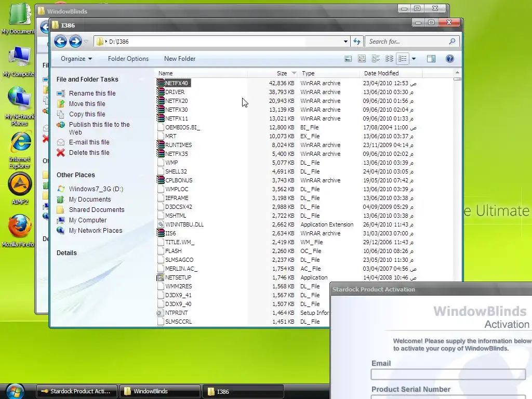The width and height of the screenshot is (532, 399).
Task: Open the blue Help icon
Action: (x=449, y=59)
